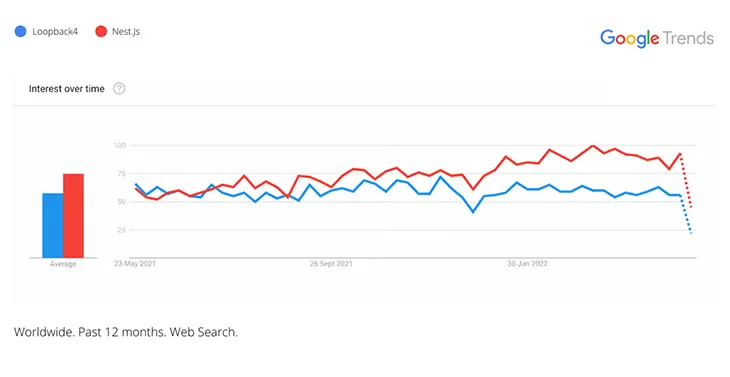730x377 pixels.
Task: Click the Interest over time heading
Action: coord(67,89)
